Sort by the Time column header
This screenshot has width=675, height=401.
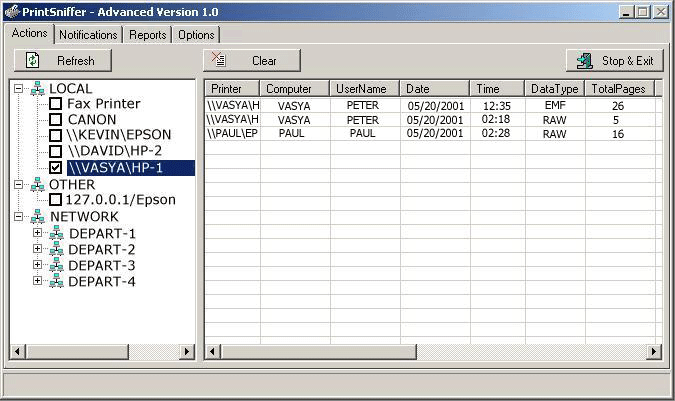click(497, 89)
